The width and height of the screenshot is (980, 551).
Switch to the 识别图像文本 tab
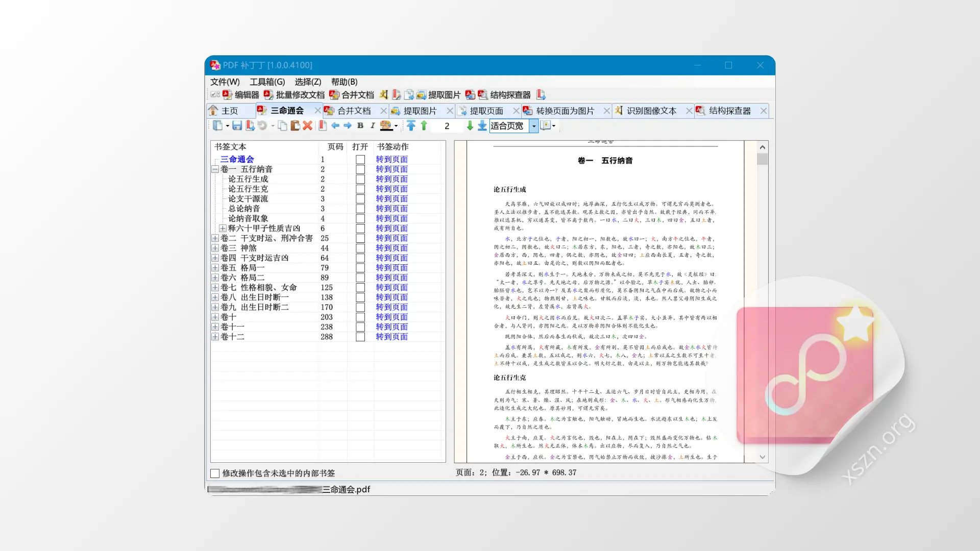click(x=652, y=110)
